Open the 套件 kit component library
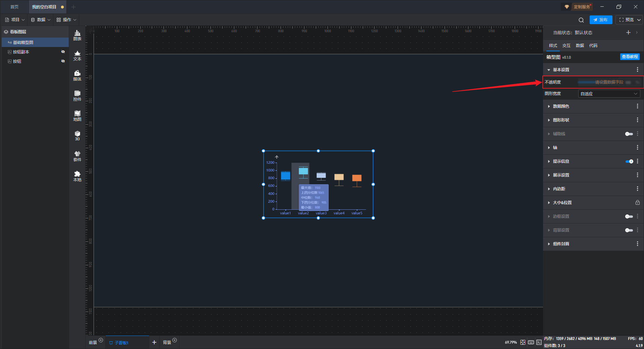 coord(77,156)
